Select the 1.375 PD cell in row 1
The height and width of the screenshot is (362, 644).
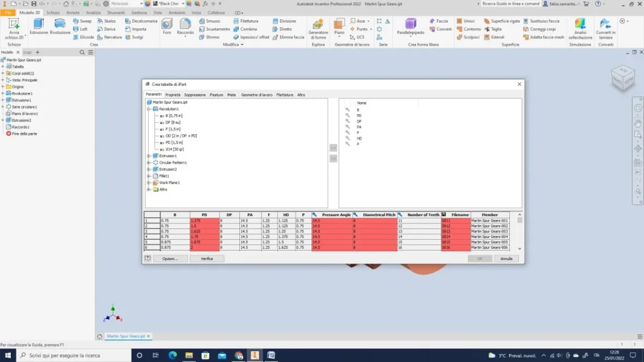pyautogui.click(x=204, y=221)
